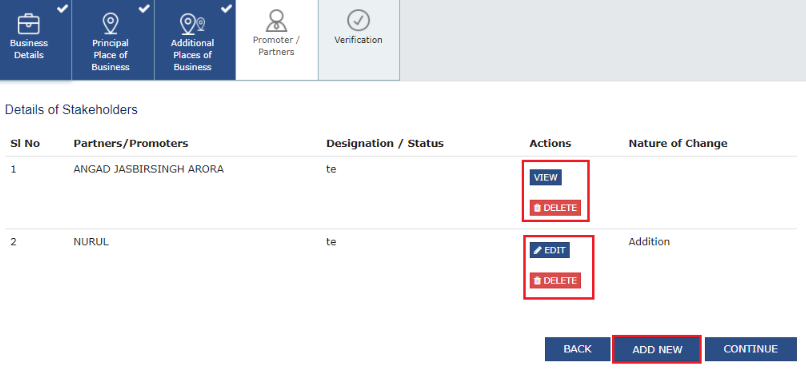Click the person icon for Promoter / Partners
This screenshot has height=373, width=806.
point(276,21)
